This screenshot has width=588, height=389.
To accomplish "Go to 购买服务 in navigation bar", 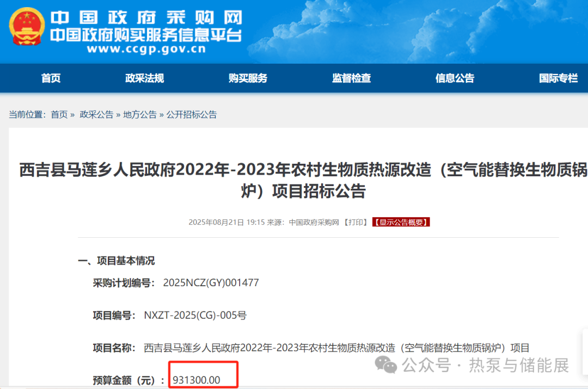I will pyautogui.click(x=248, y=78).
